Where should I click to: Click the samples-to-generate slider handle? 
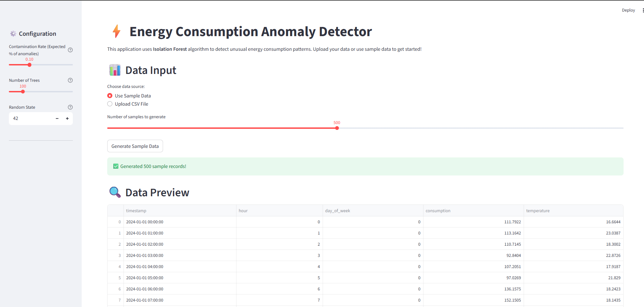(337, 128)
